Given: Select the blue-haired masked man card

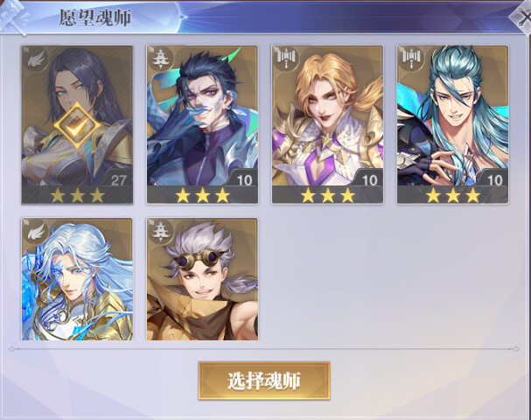Looking at the screenshot, I should 202,124.
